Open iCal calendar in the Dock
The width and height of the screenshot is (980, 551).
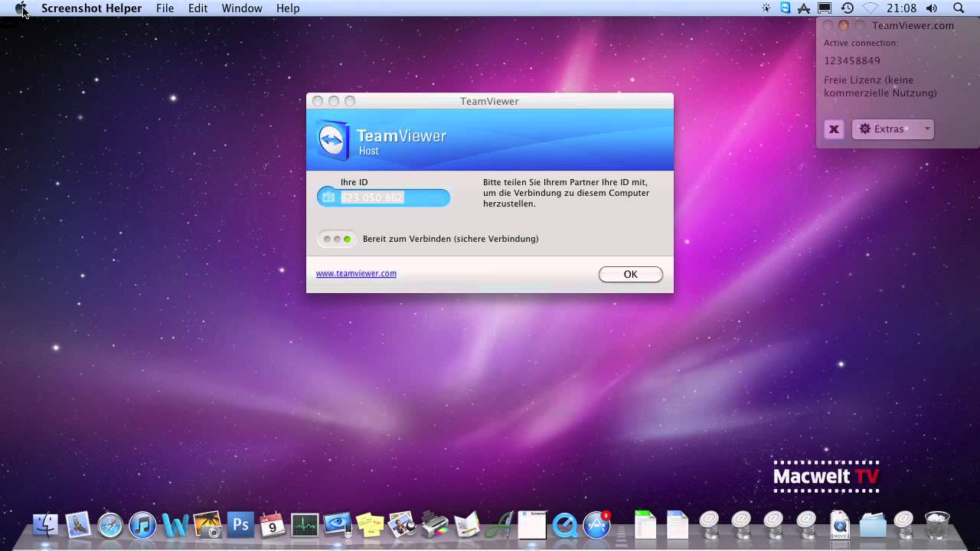tap(273, 525)
